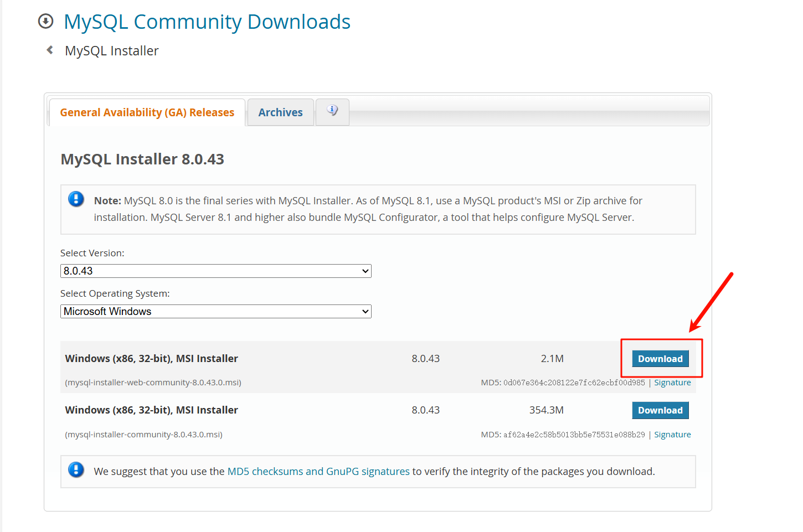
Task: Click the MD5 hash of web installer
Action: pyautogui.click(x=574, y=383)
